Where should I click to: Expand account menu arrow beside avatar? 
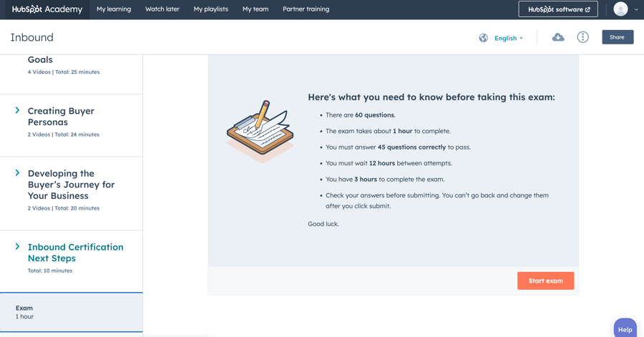[636, 9]
